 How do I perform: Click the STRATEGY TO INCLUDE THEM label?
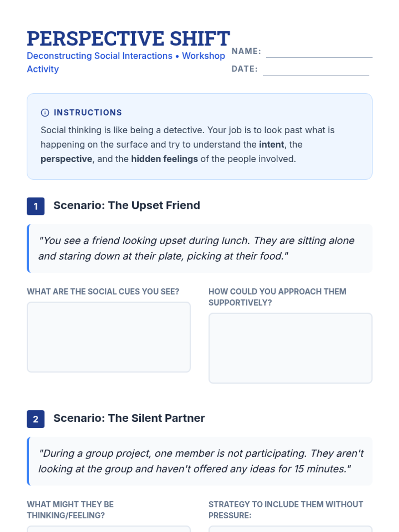pos(286,510)
